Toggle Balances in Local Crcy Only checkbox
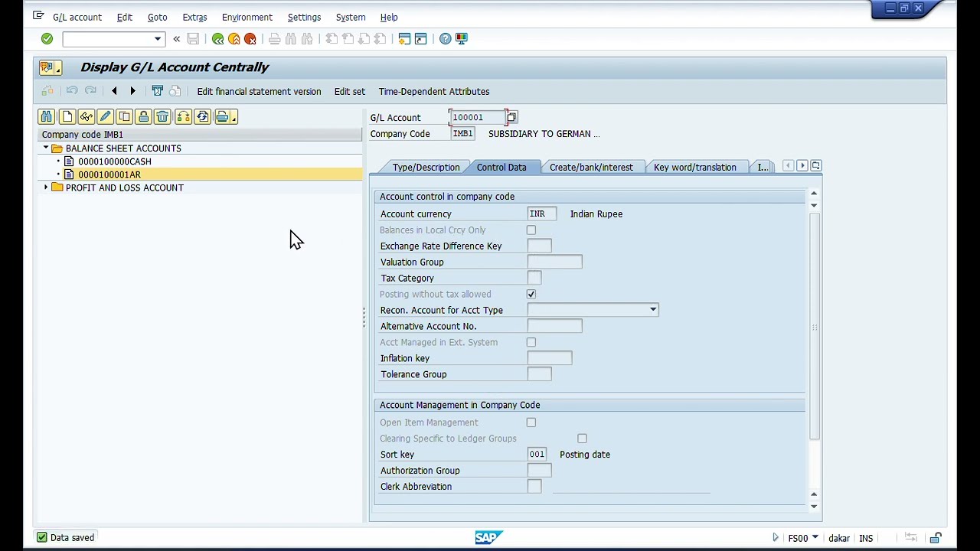This screenshot has height=551, width=980. coord(531,230)
